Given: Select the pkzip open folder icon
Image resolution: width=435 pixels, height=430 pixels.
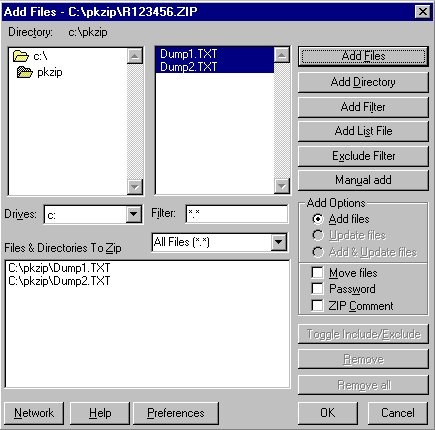Looking at the screenshot, I should [x=25, y=72].
